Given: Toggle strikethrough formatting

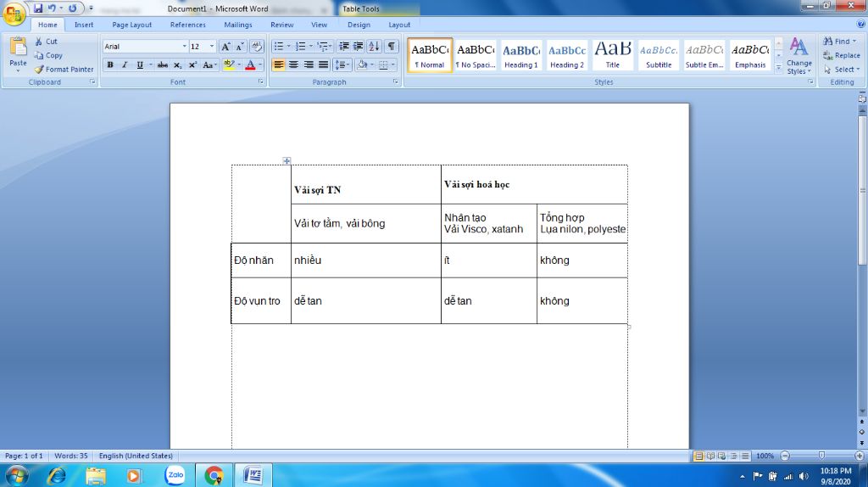Looking at the screenshot, I should tap(162, 64).
